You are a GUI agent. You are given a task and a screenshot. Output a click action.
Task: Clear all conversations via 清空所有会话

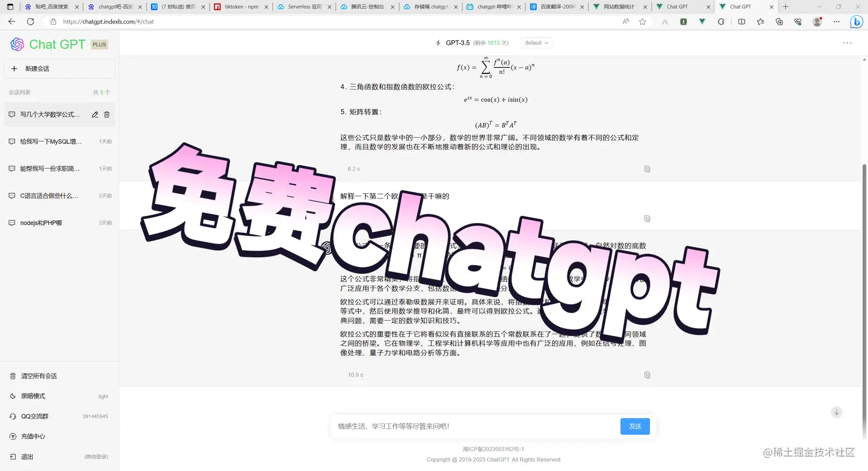[x=60, y=376]
